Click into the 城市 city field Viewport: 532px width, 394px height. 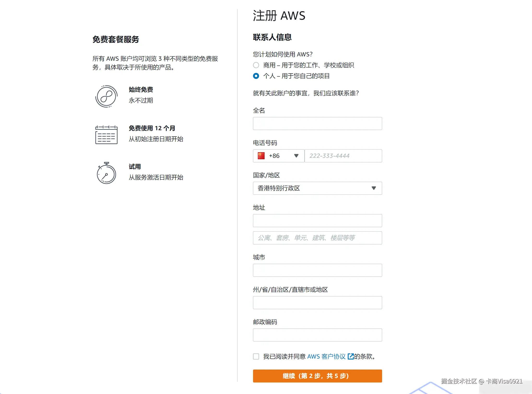point(317,270)
